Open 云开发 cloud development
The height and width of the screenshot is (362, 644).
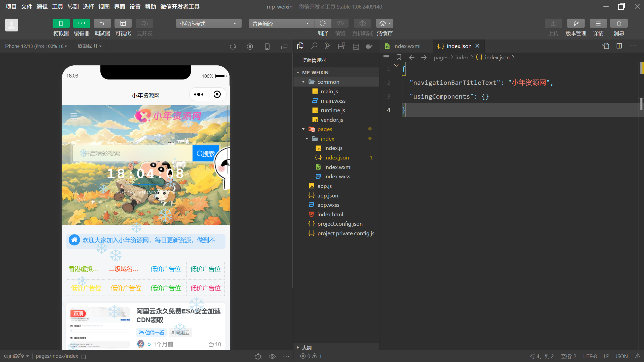click(x=144, y=26)
